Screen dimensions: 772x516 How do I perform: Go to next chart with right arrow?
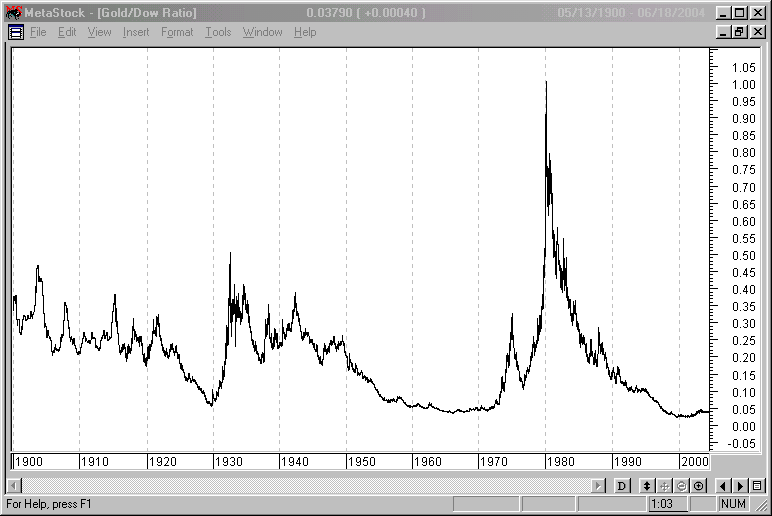coord(740,486)
